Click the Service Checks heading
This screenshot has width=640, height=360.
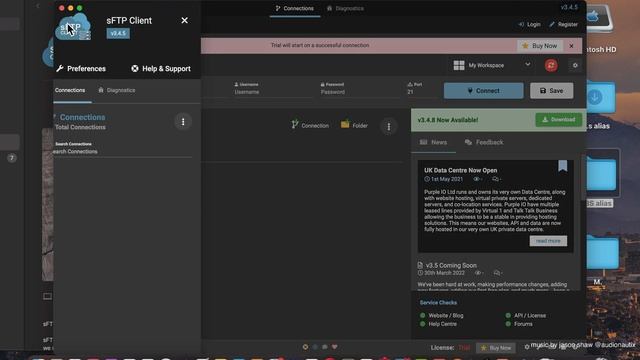438,302
